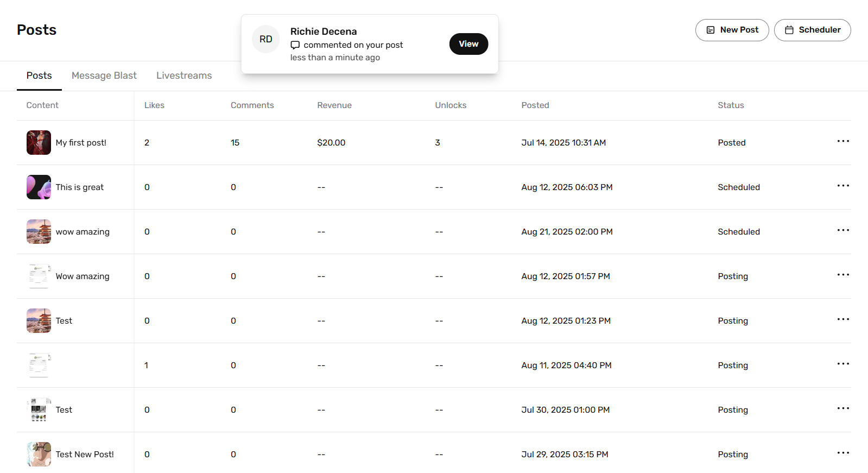The image size is (868, 473).
Task: Click Richie Decena's name in notification
Action: click(x=324, y=31)
